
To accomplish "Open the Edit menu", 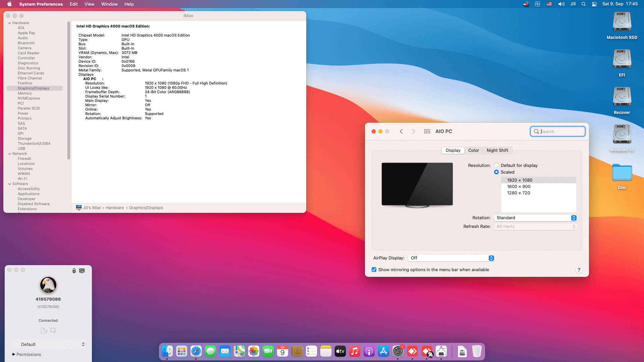I will tap(73, 4).
